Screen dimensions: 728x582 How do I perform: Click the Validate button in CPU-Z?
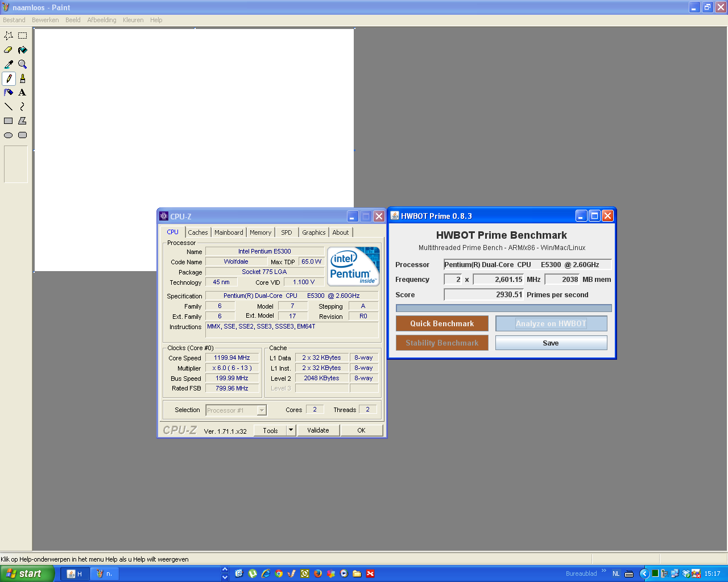click(318, 430)
